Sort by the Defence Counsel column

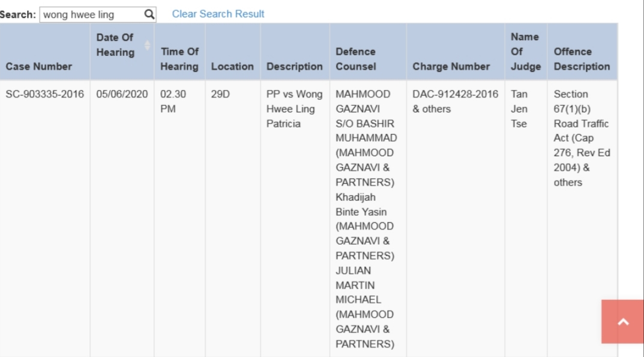click(x=355, y=59)
